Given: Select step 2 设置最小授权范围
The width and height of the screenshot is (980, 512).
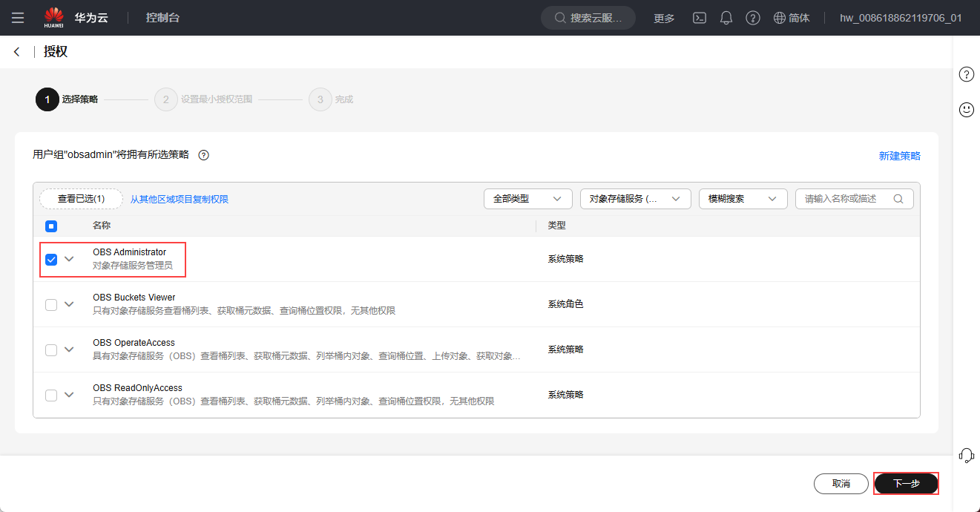Looking at the screenshot, I should [204, 99].
